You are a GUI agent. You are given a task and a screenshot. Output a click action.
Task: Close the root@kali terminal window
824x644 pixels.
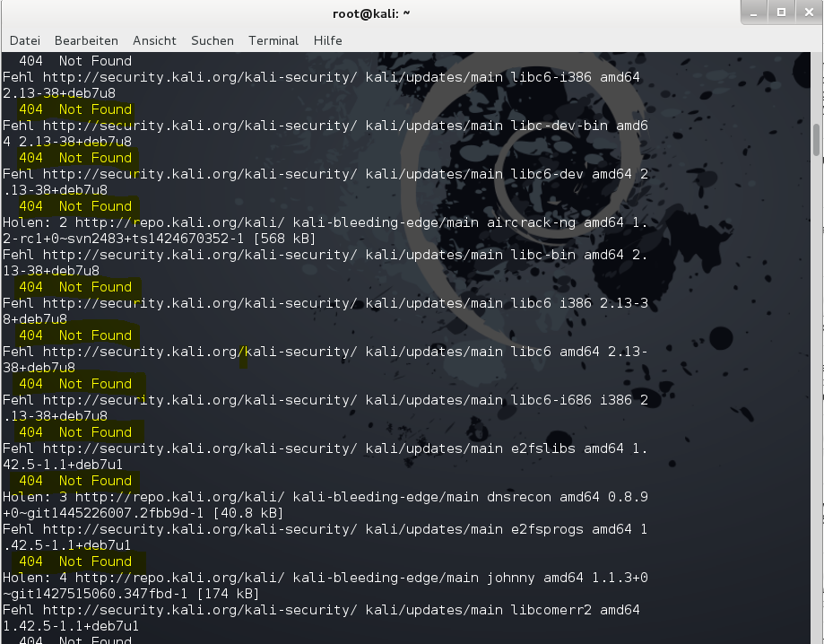pos(810,13)
